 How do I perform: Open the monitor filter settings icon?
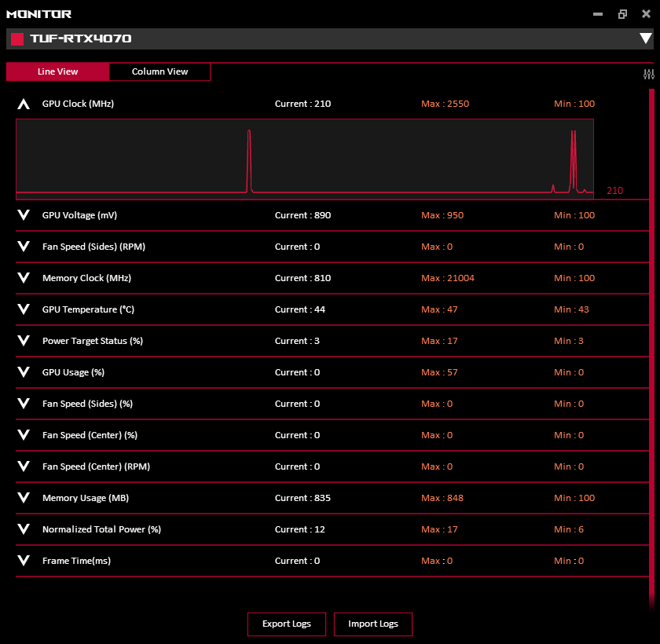(x=649, y=75)
